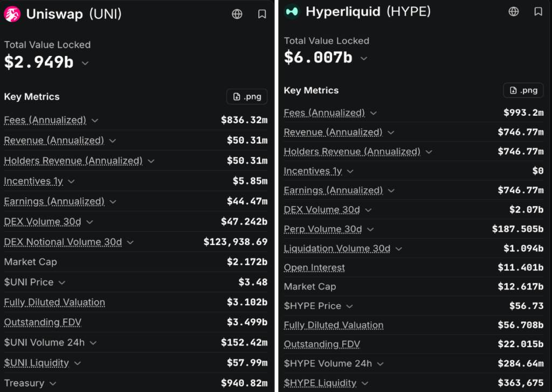Click the Liquidation Volume 30d label
Image resolution: width=552 pixels, height=392 pixels.
(337, 249)
